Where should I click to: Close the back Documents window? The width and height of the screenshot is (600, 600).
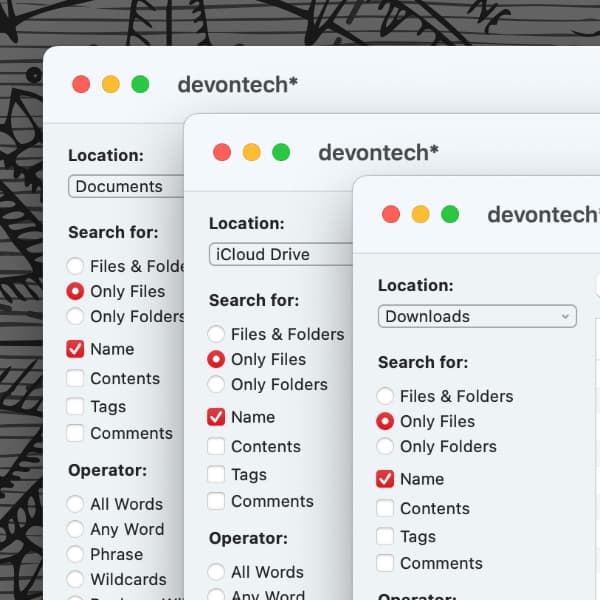(x=81, y=84)
